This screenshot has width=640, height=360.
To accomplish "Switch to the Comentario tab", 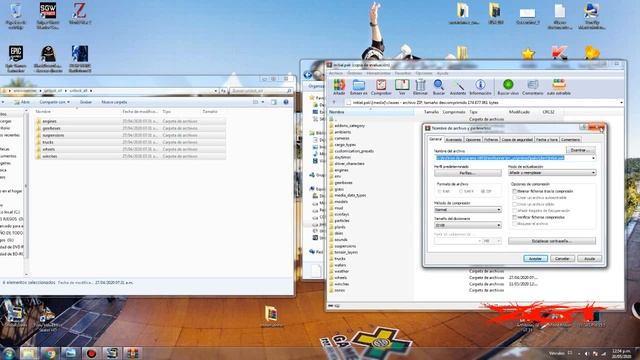I will click(x=570, y=140).
